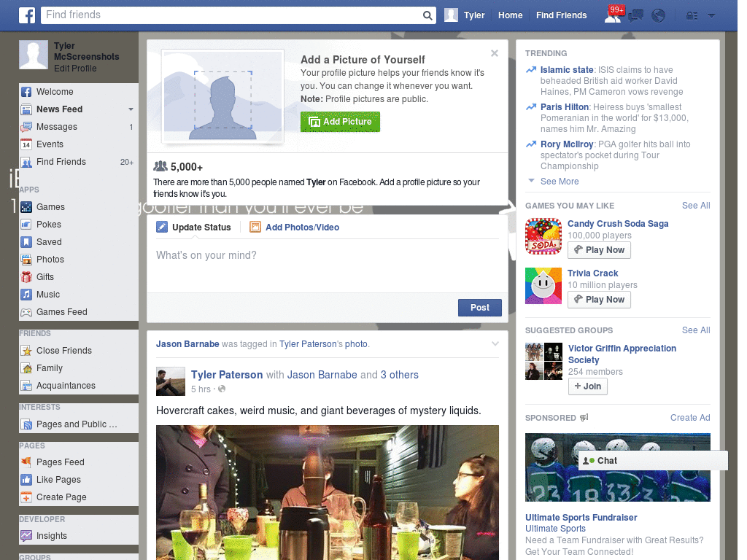Go to Home in top bar
This screenshot has width=747, height=560.
tap(510, 15)
